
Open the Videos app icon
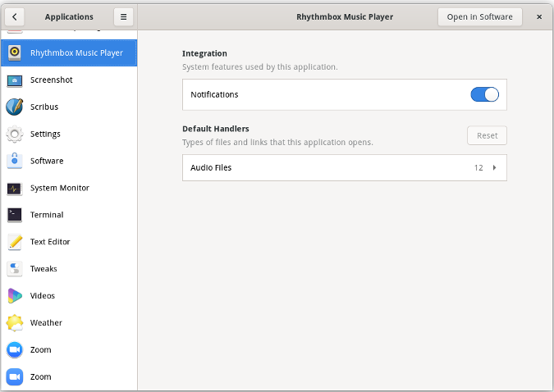tap(15, 295)
